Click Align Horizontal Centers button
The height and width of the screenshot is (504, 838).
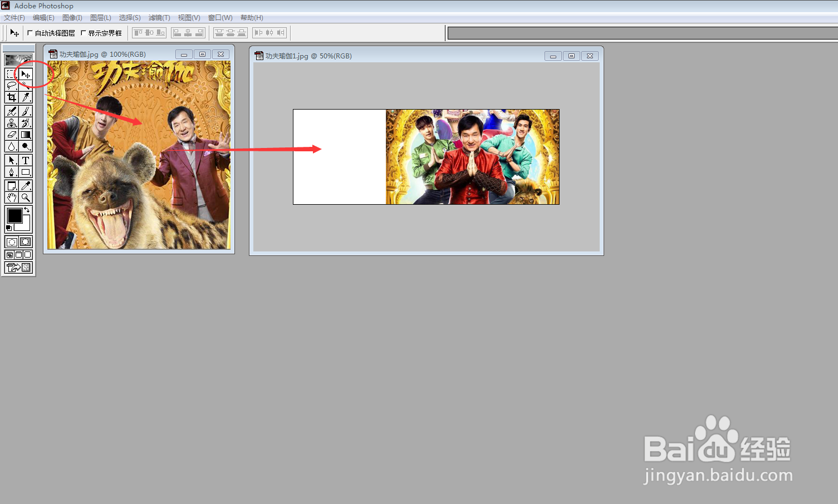point(188,33)
